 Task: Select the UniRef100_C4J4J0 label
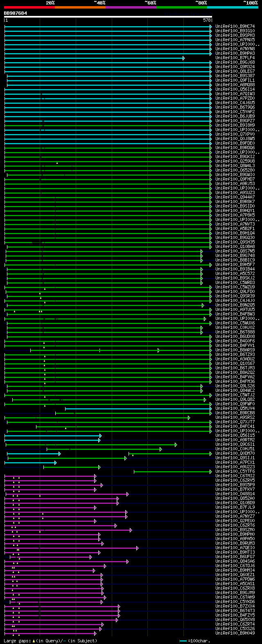[235, 301]
